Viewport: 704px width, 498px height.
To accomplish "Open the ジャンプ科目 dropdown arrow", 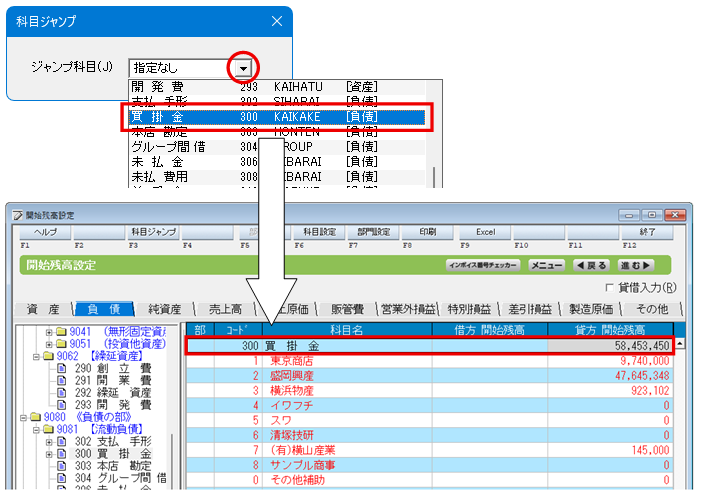I will (x=242, y=68).
